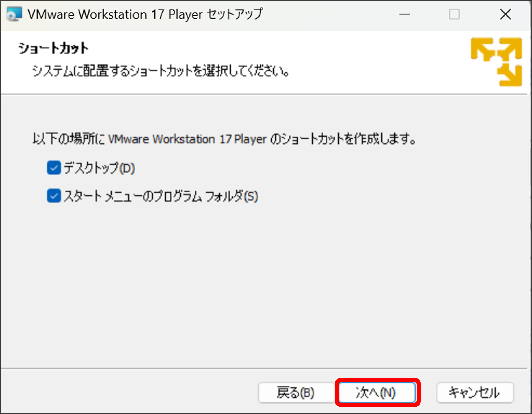Click the デスクトップ(D) label text
Image resolution: width=532 pixels, height=414 pixels.
(x=99, y=168)
